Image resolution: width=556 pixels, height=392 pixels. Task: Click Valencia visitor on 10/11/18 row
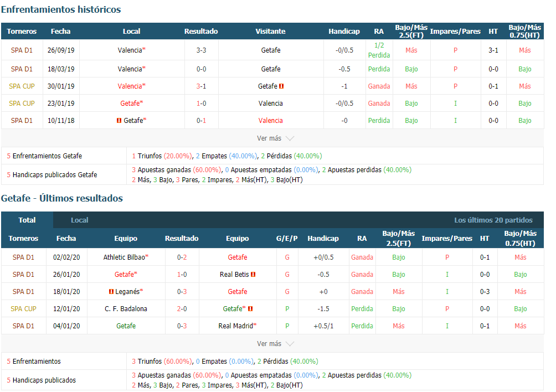(271, 121)
